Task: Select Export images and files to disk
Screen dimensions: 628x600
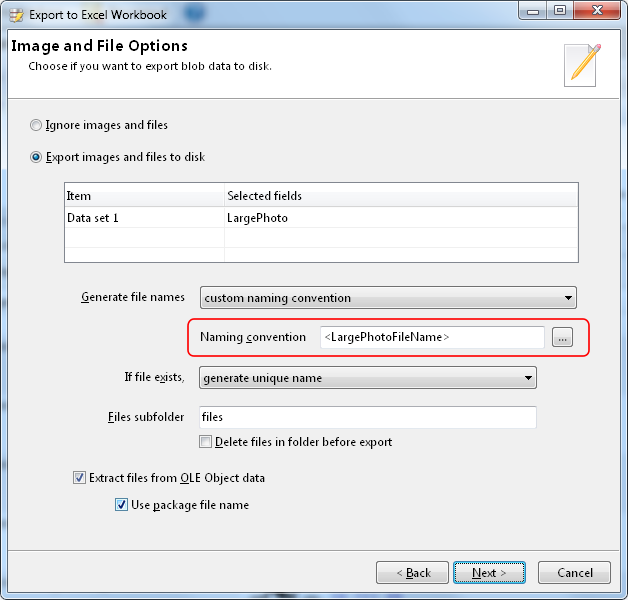Action: [x=37, y=157]
